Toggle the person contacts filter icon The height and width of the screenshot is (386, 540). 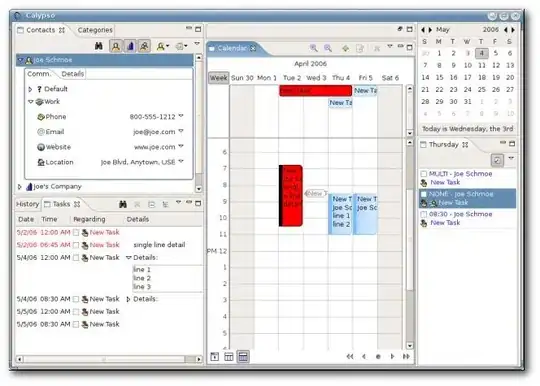tap(116, 46)
